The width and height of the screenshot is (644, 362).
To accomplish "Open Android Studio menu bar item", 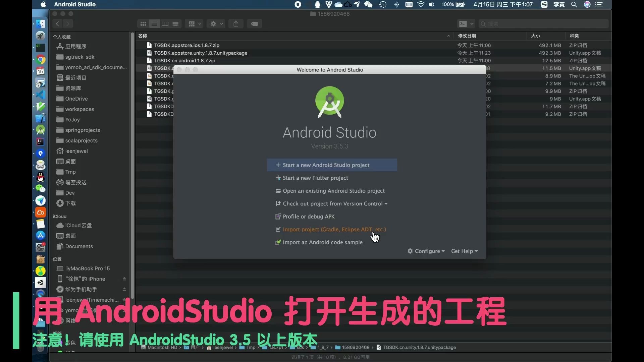I will (x=75, y=4).
